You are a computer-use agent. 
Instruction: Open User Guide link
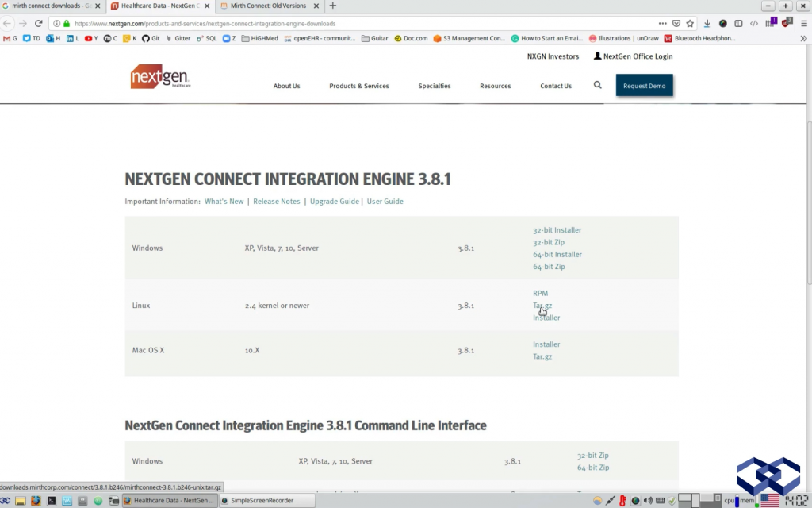point(385,202)
